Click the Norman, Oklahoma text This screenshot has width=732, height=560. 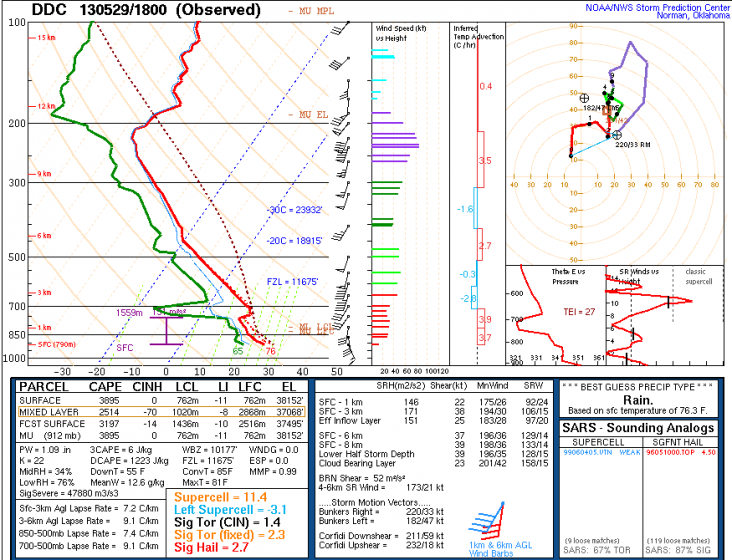693,15
